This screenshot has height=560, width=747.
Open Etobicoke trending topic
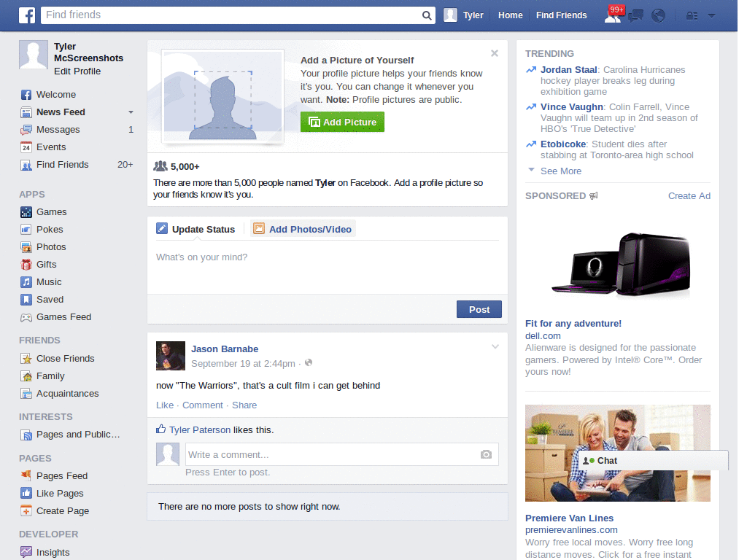point(563,144)
